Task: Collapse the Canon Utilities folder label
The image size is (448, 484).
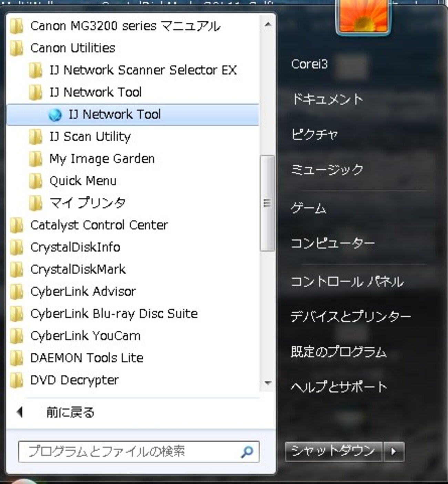Action: click(73, 48)
